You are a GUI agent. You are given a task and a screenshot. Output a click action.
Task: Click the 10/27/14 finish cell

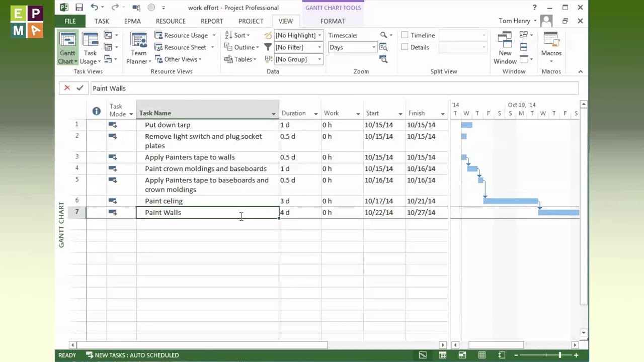427,213
